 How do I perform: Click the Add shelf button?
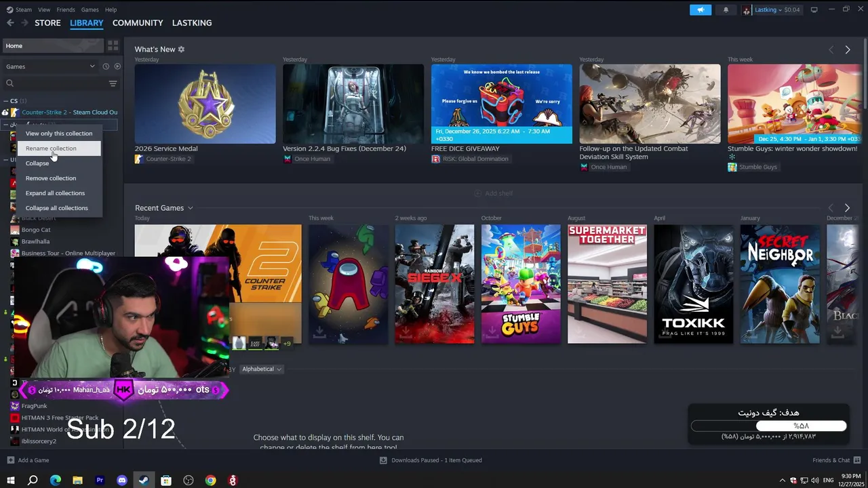[493, 194]
